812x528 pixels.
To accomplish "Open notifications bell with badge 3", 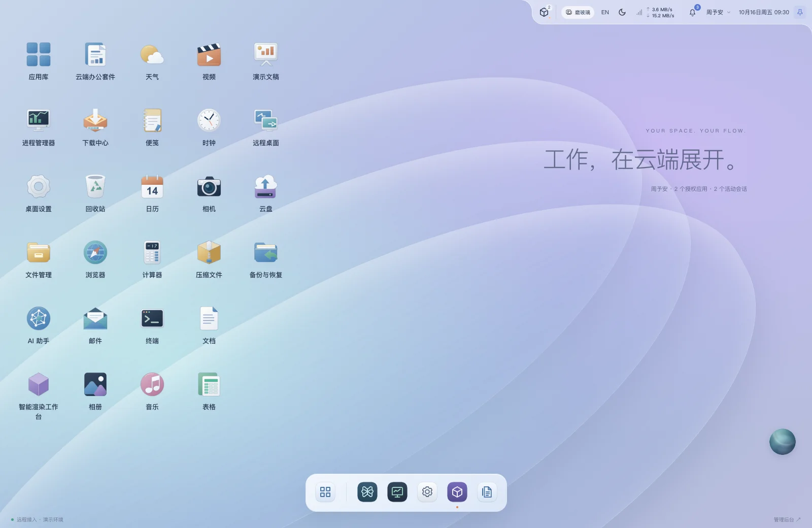I will coord(693,12).
